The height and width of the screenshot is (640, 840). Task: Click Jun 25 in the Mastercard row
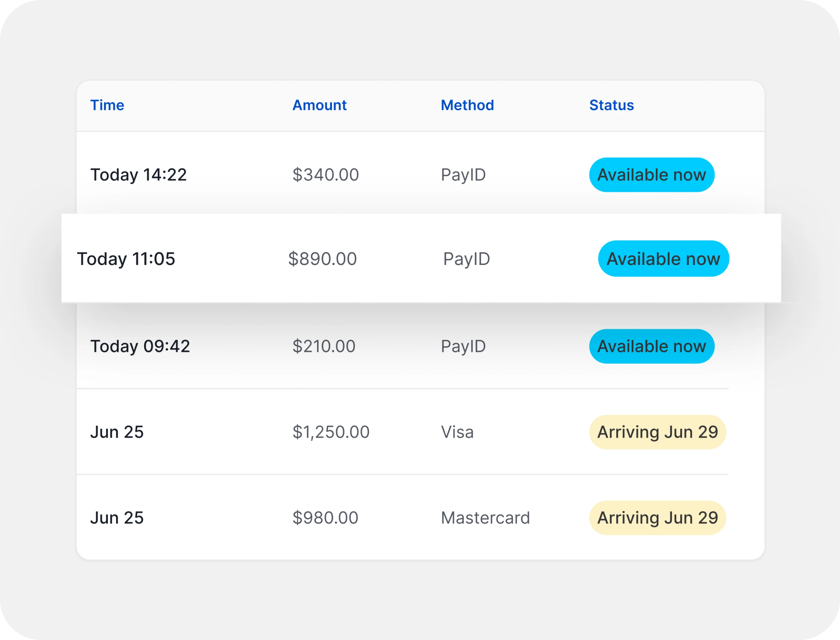[117, 518]
